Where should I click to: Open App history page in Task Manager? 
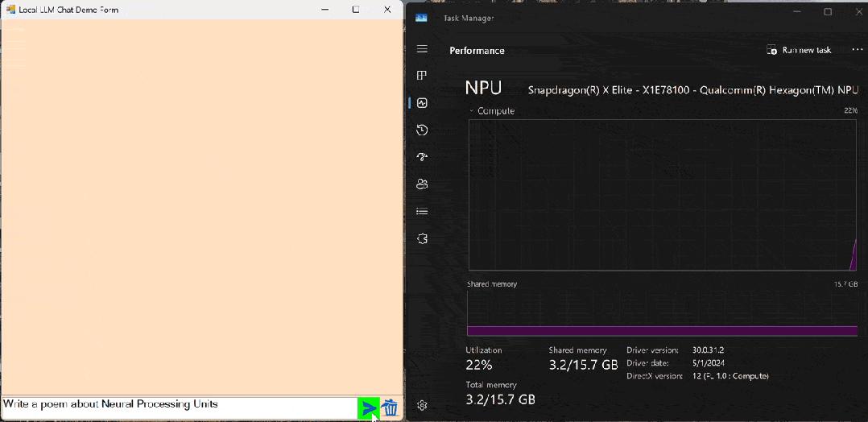pyautogui.click(x=422, y=130)
